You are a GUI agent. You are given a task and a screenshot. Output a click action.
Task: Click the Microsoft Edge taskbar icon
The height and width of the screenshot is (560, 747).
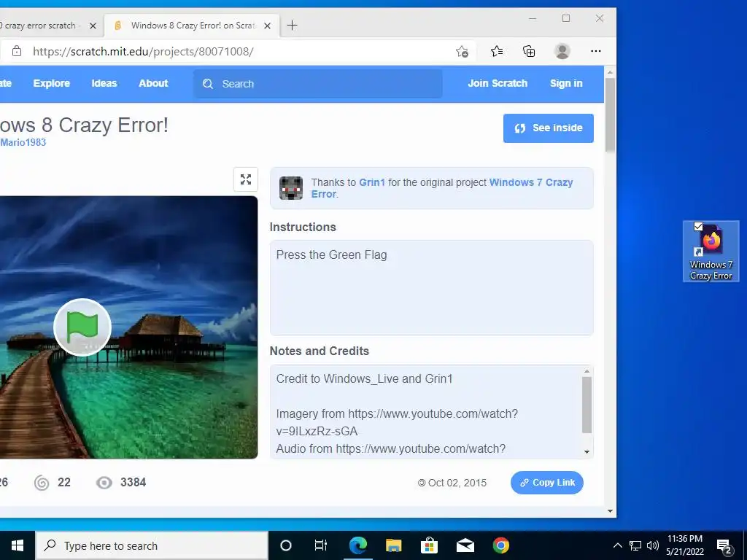point(357,545)
